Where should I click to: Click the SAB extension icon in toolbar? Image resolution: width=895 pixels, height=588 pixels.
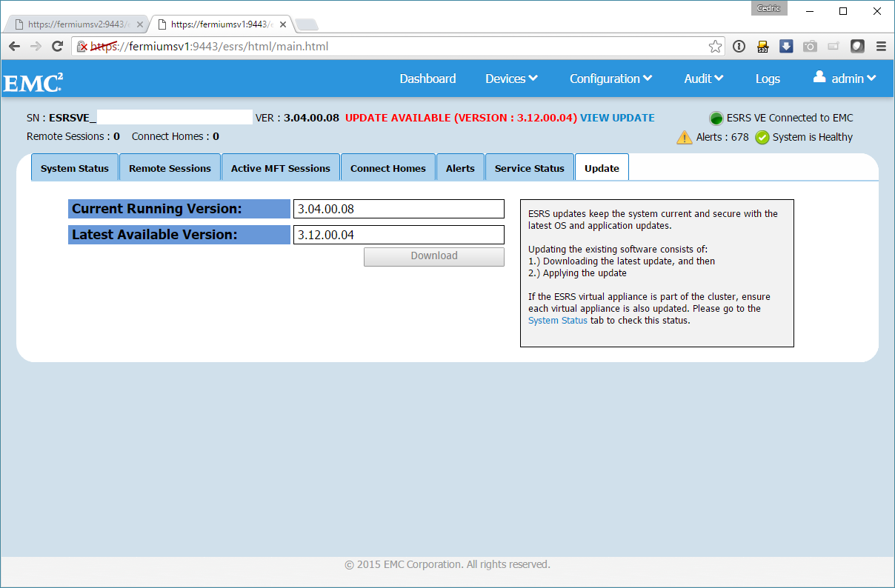click(762, 47)
